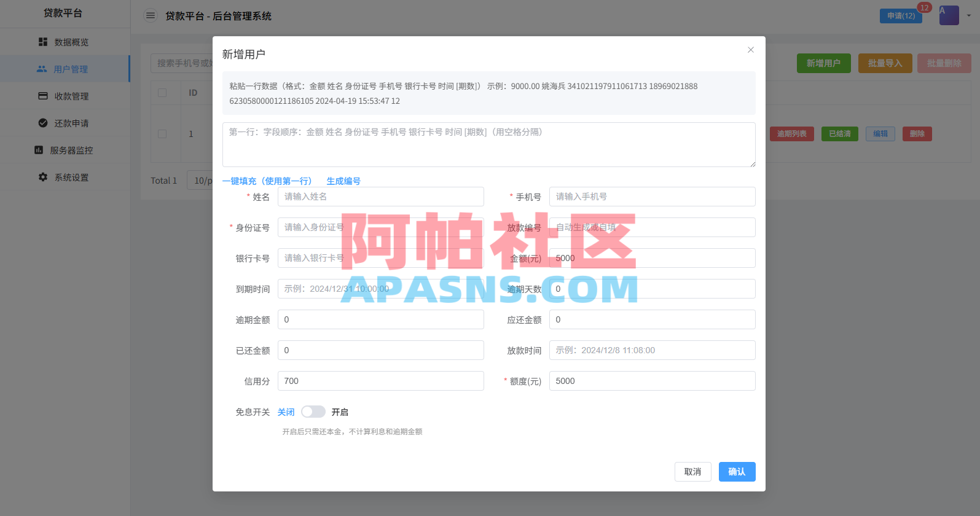Image resolution: width=980 pixels, height=516 pixels.
Task: Click the 确认 button
Action: point(737,472)
